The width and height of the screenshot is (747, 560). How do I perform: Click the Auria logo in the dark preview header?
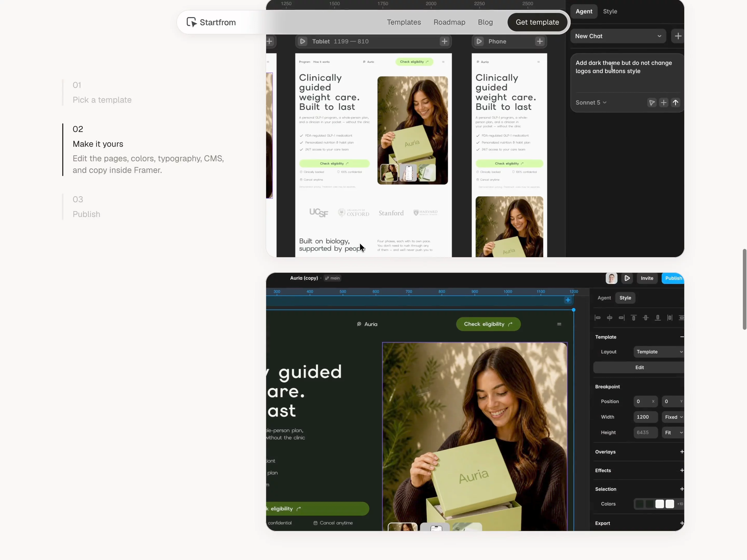pos(367,324)
